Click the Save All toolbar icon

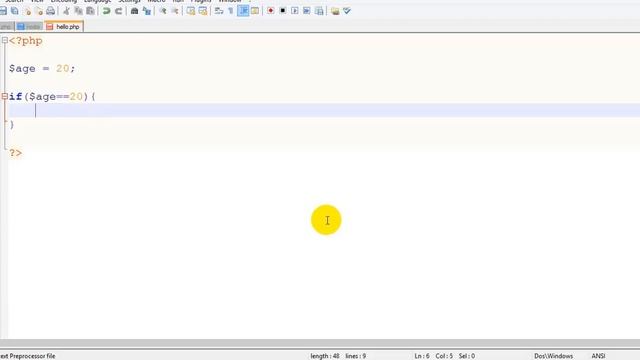click(x=15, y=11)
